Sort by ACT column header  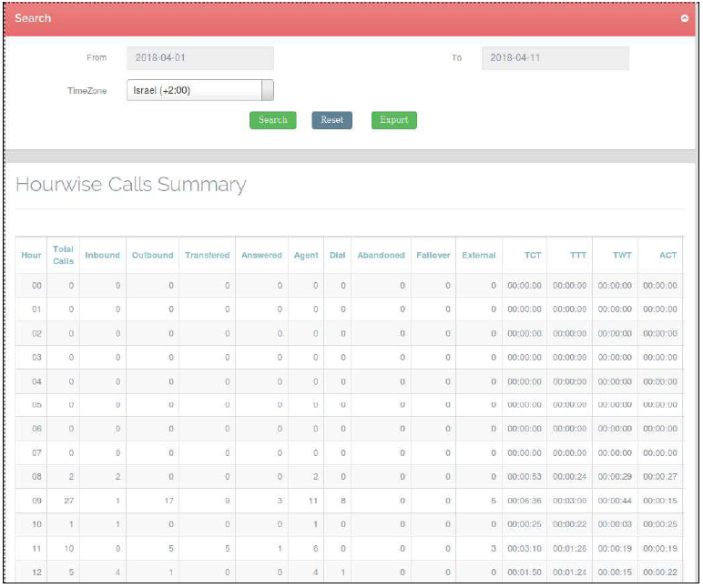pos(668,255)
